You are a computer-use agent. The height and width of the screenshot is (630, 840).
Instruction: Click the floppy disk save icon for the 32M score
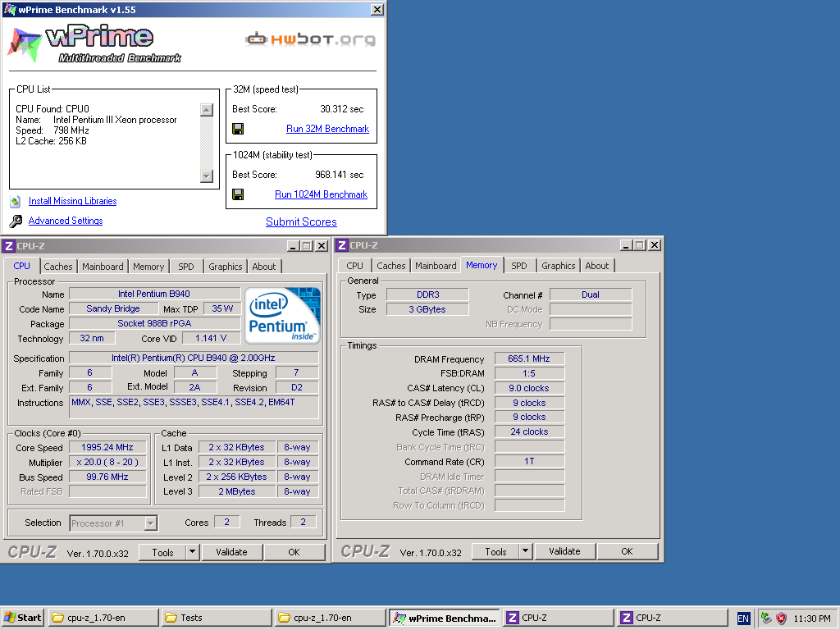pos(238,129)
